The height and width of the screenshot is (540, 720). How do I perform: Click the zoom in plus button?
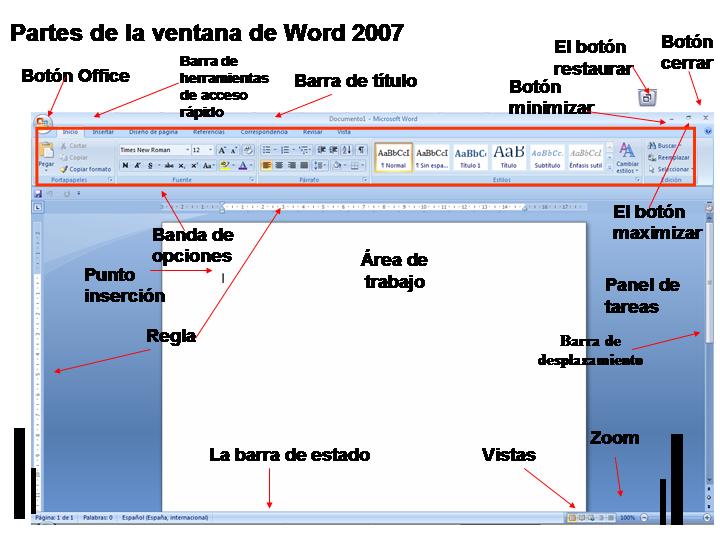(x=708, y=518)
